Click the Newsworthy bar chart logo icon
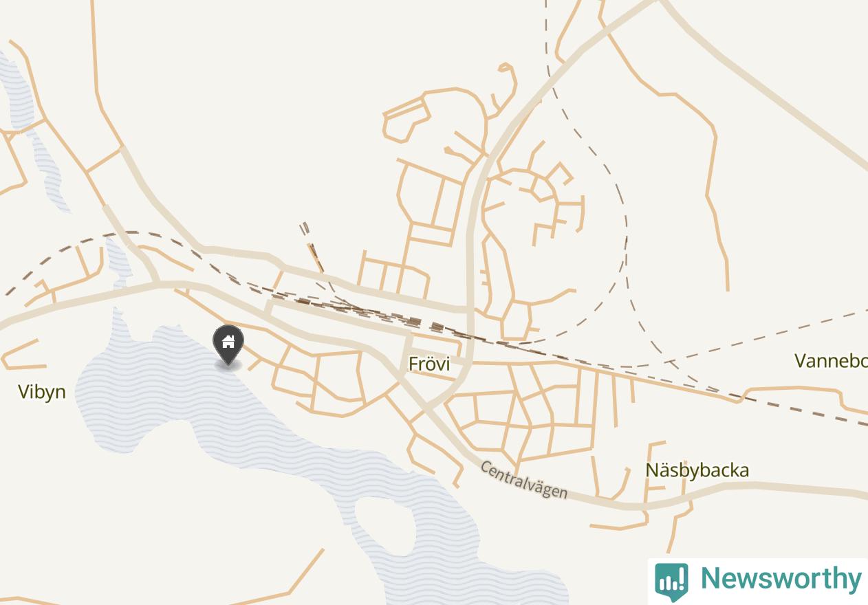This screenshot has height=605, width=868. click(671, 581)
